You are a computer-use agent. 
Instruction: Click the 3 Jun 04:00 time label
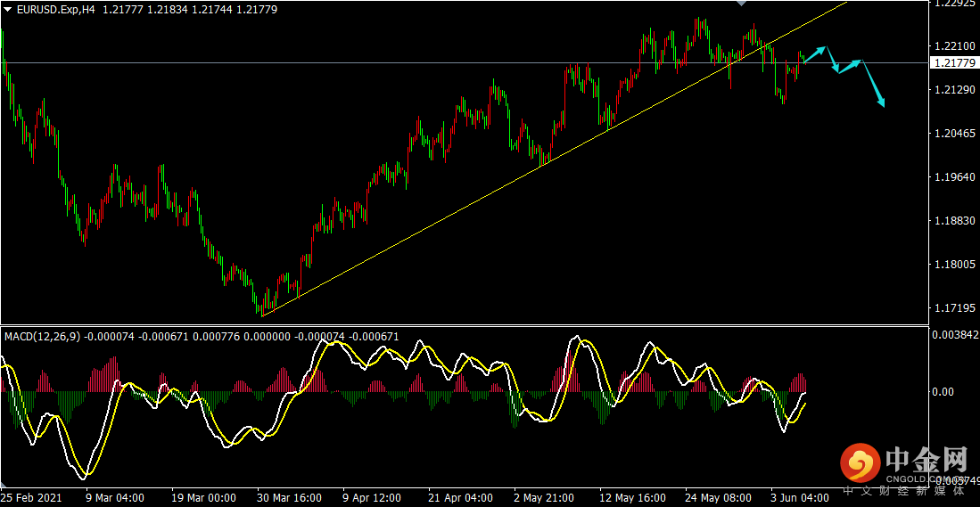coord(800,498)
